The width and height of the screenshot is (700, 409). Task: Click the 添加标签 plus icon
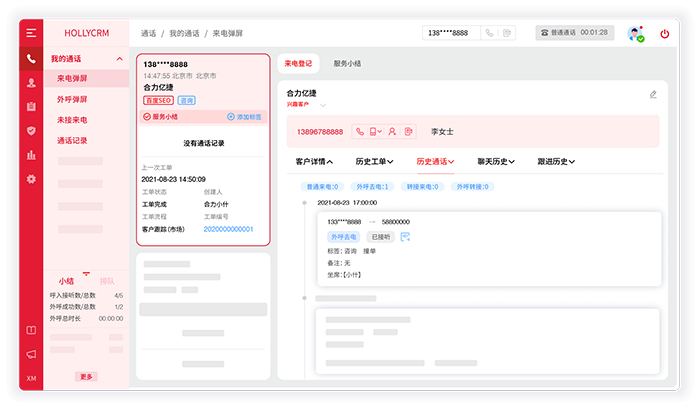click(x=231, y=117)
